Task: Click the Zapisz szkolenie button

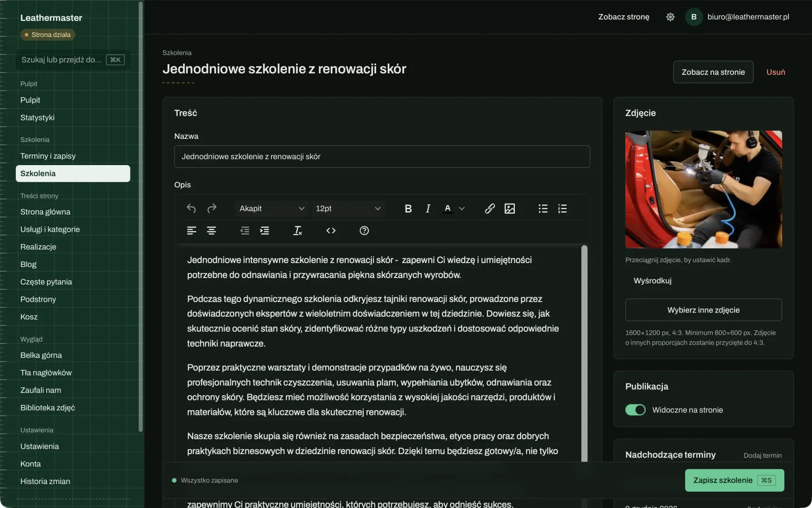Action: (735, 480)
